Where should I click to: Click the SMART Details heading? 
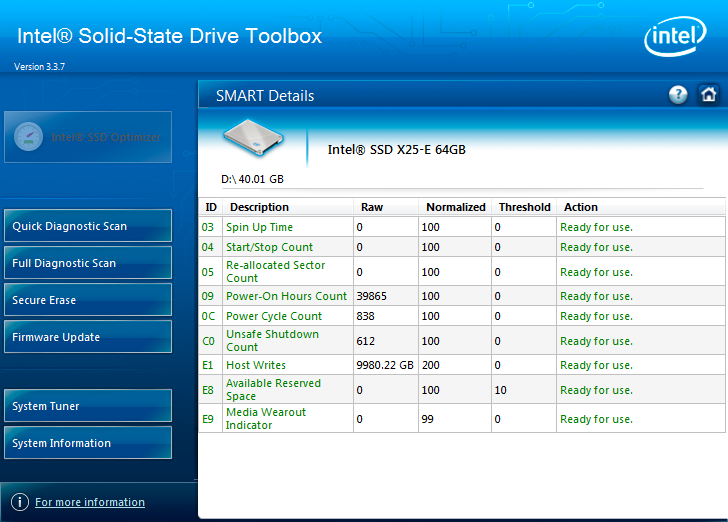[265, 96]
